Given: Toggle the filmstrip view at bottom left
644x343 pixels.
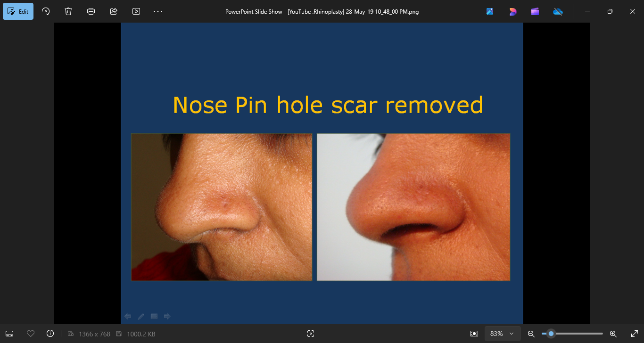Looking at the screenshot, I should 9,334.
